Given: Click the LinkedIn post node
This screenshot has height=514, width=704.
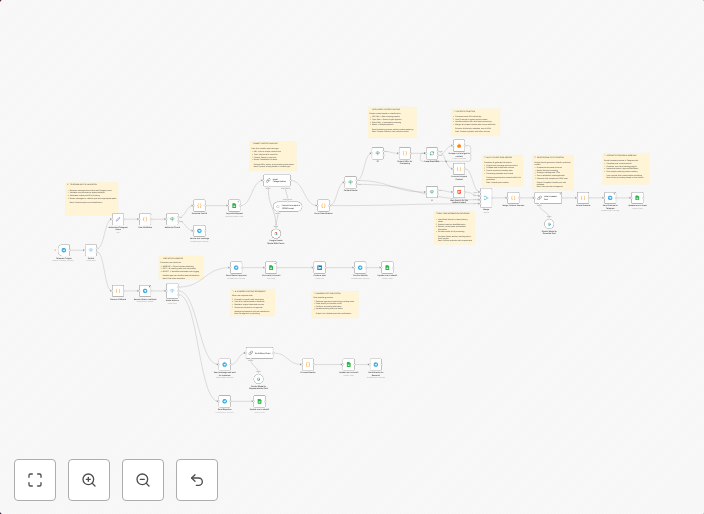Looking at the screenshot, I should coord(320,267).
